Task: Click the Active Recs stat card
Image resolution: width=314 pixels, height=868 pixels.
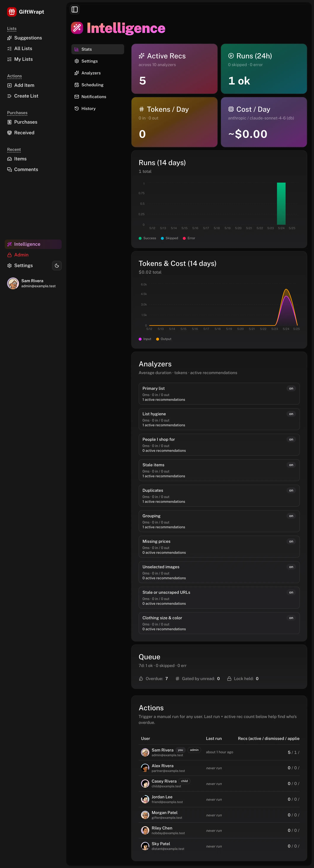Action: 174,69
